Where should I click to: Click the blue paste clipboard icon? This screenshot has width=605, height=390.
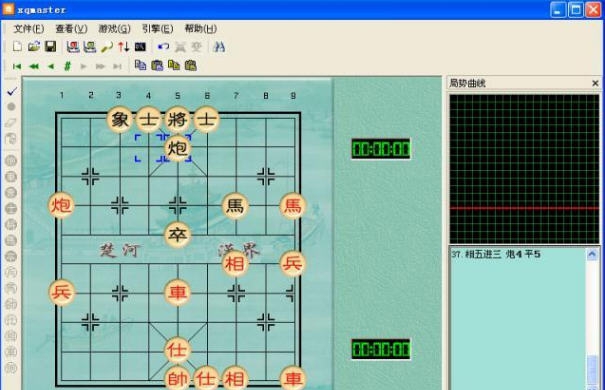157,65
